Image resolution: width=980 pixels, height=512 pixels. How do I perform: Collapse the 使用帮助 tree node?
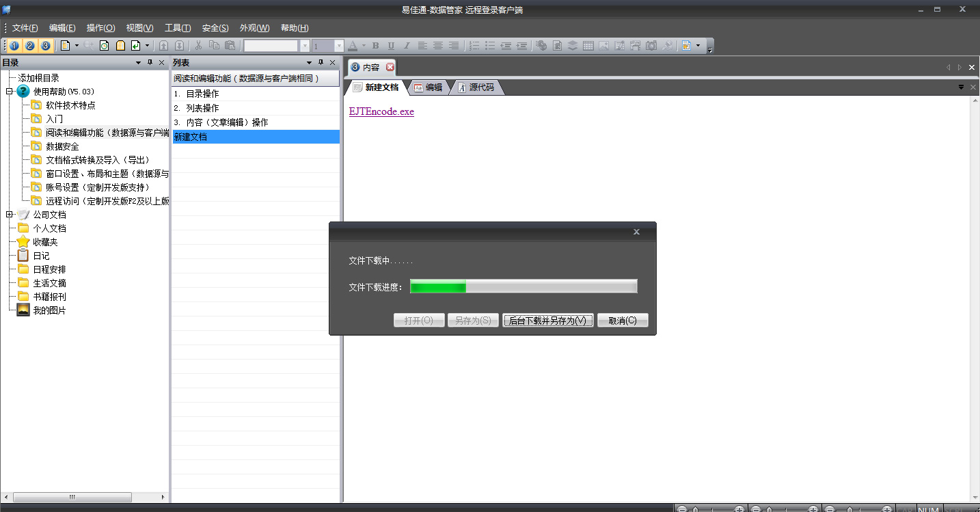(x=10, y=92)
